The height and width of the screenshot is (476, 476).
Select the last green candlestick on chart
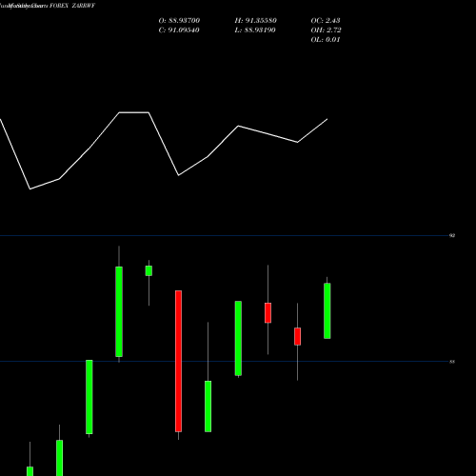pyautogui.click(x=327, y=311)
